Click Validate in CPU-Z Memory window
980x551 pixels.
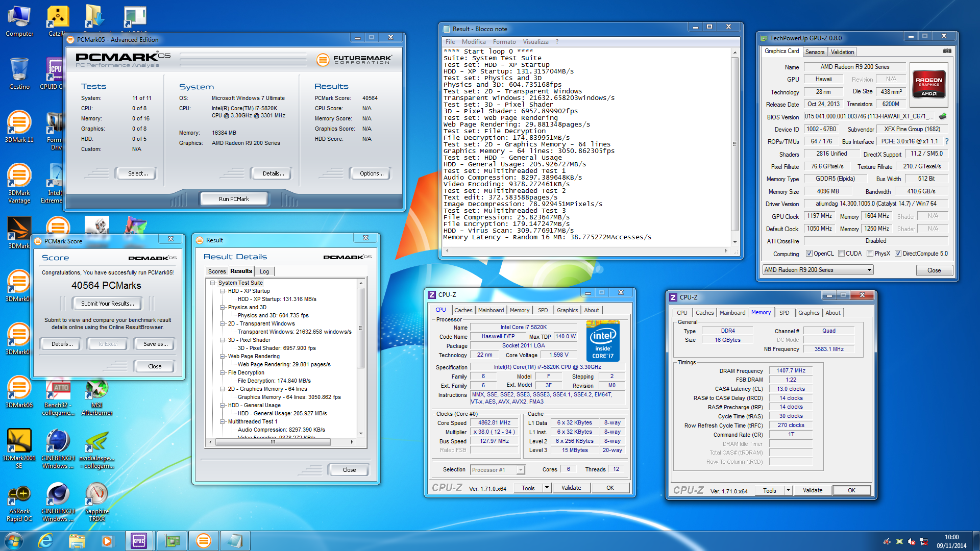coord(813,490)
